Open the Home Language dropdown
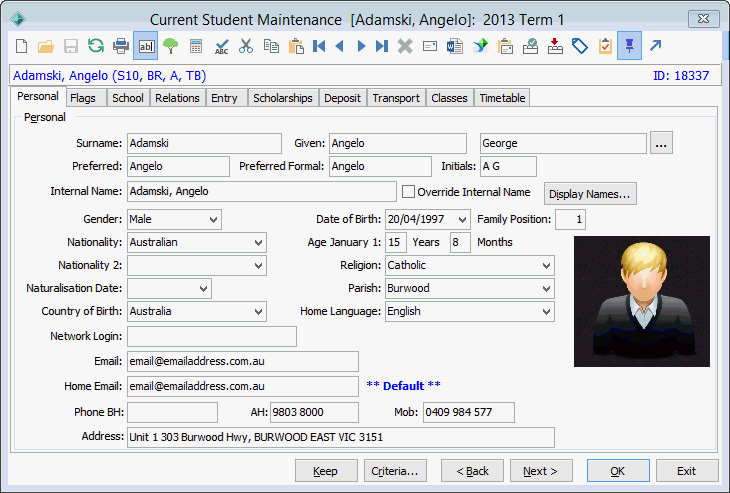Screen dimensions: 730x493 [x=547, y=311]
